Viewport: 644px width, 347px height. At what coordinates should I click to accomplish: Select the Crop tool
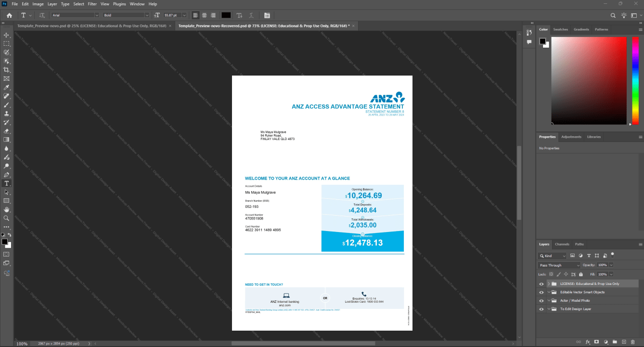click(x=6, y=70)
